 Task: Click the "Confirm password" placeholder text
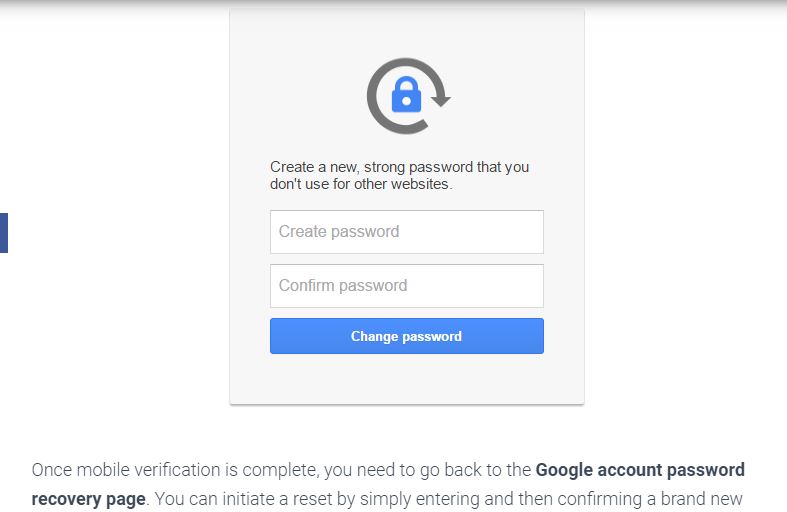coord(343,286)
